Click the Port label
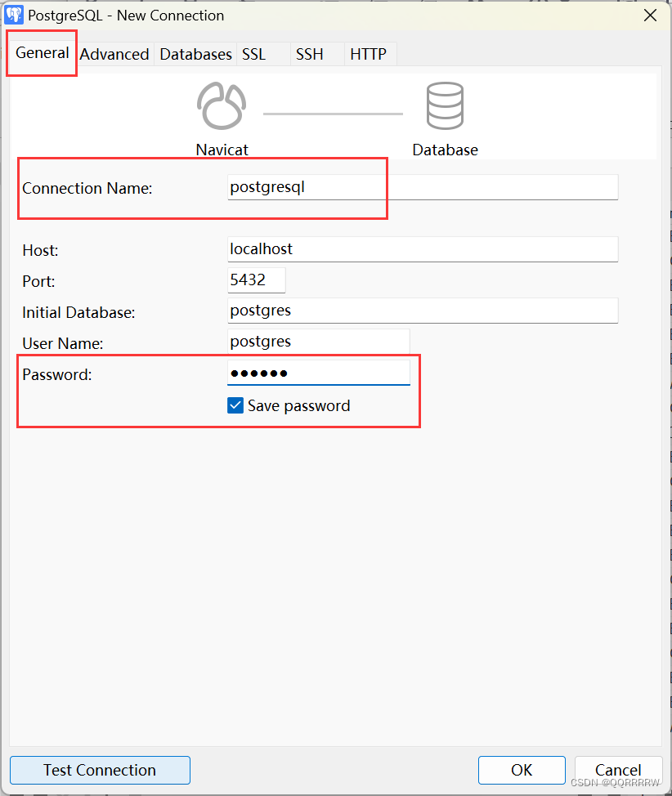 pyautogui.click(x=38, y=281)
